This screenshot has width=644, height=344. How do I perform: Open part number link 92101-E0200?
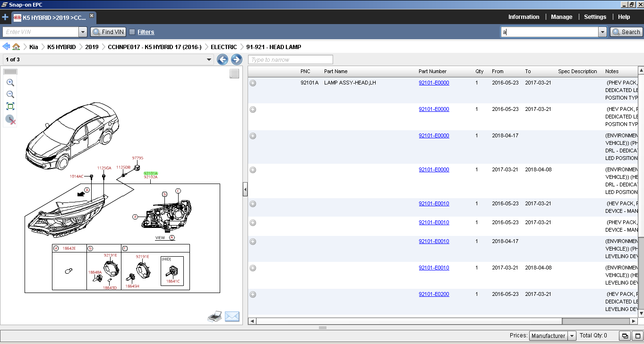click(x=434, y=294)
